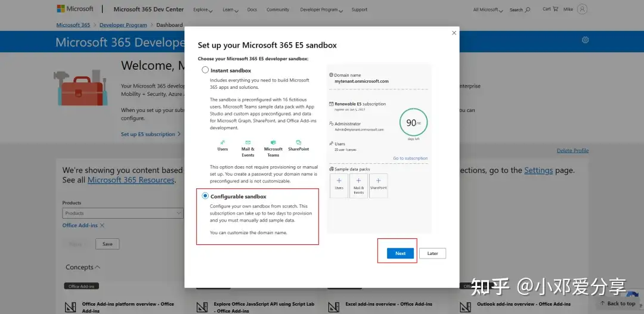Add the Users sample data pack
This screenshot has height=314, width=644.
[339, 185]
